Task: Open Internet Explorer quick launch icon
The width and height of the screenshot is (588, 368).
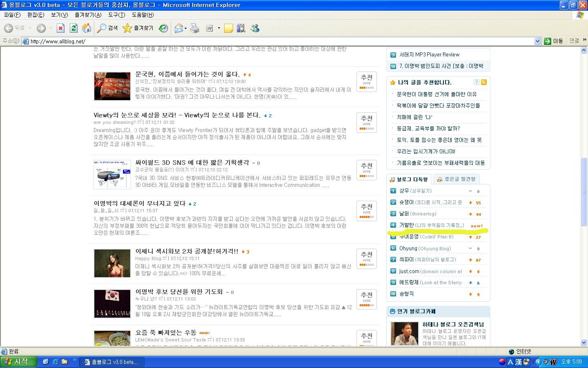Action: [x=55, y=362]
